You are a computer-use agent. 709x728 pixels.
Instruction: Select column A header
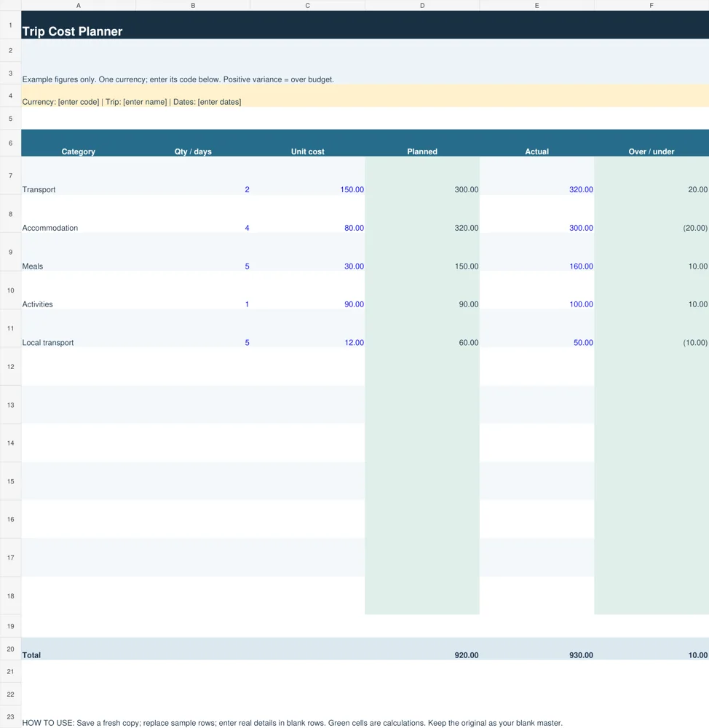[x=79, y=6]
